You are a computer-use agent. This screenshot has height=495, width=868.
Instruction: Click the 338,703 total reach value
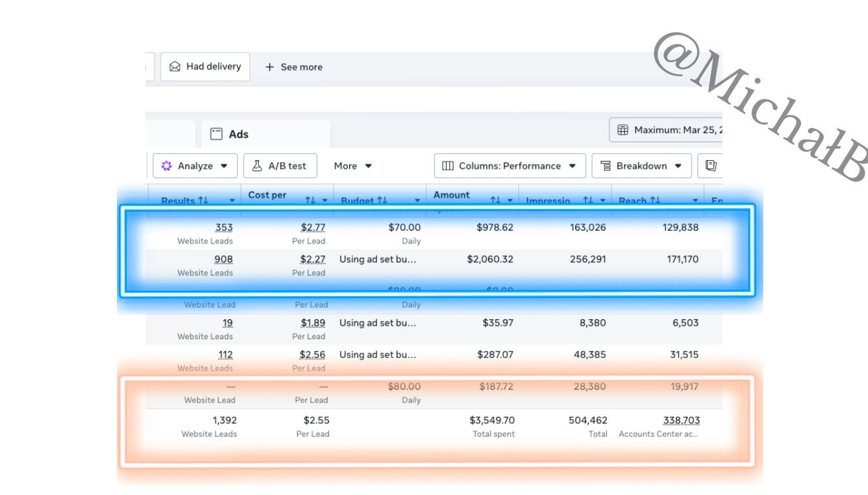pyautogui.click(x=681, y=420)
